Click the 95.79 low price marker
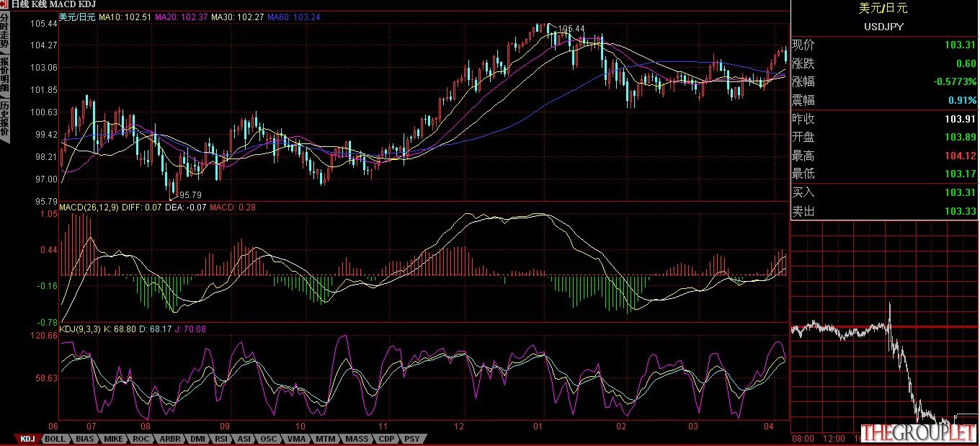Image resolution: width=980 pixels, height=446 pixels. tap(190, 195)
